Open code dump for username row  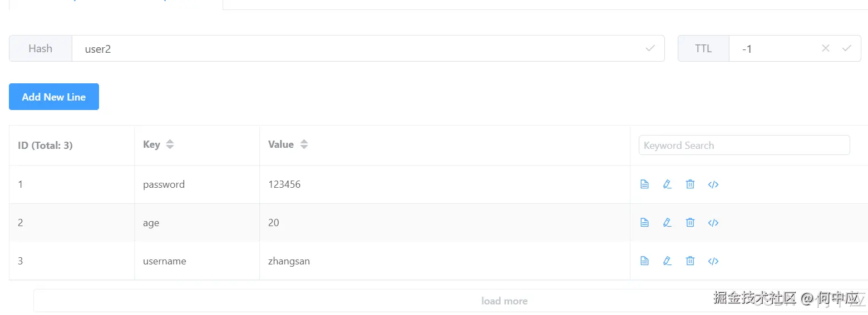pos(713,261)
